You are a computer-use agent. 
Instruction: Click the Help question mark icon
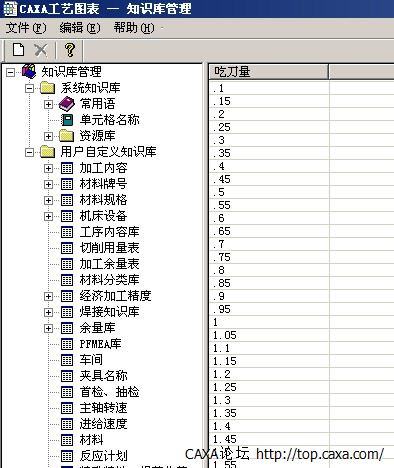(x=70, y=50)
